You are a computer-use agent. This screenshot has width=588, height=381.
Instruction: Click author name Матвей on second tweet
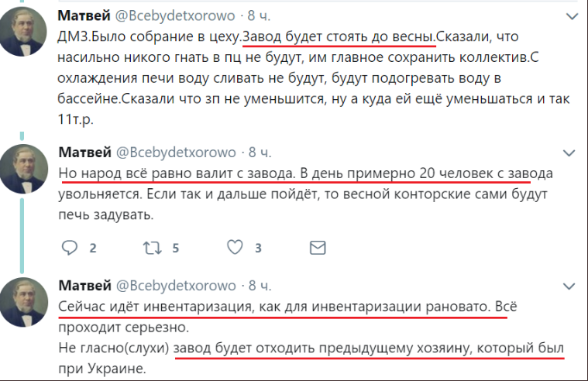[84, 150]
